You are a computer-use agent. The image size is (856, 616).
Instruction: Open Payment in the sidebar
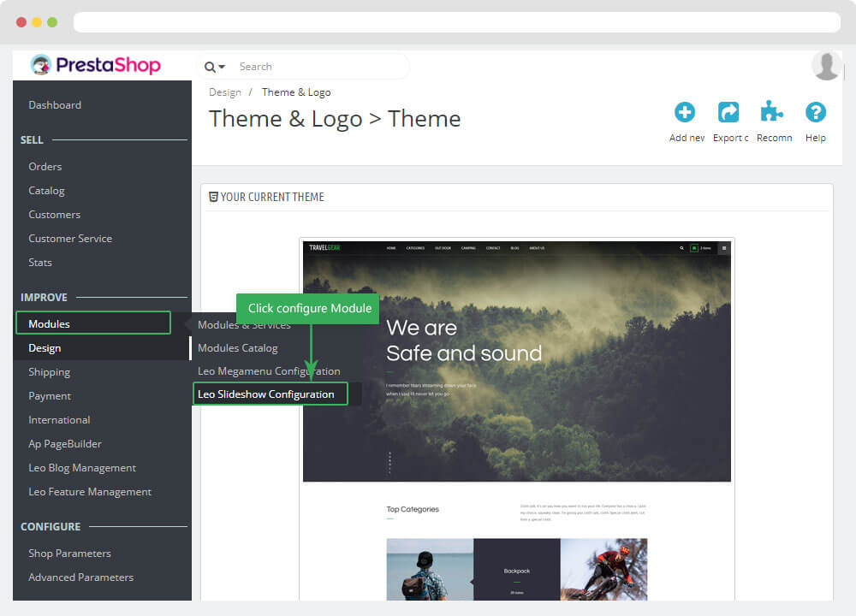click(50, 396)
